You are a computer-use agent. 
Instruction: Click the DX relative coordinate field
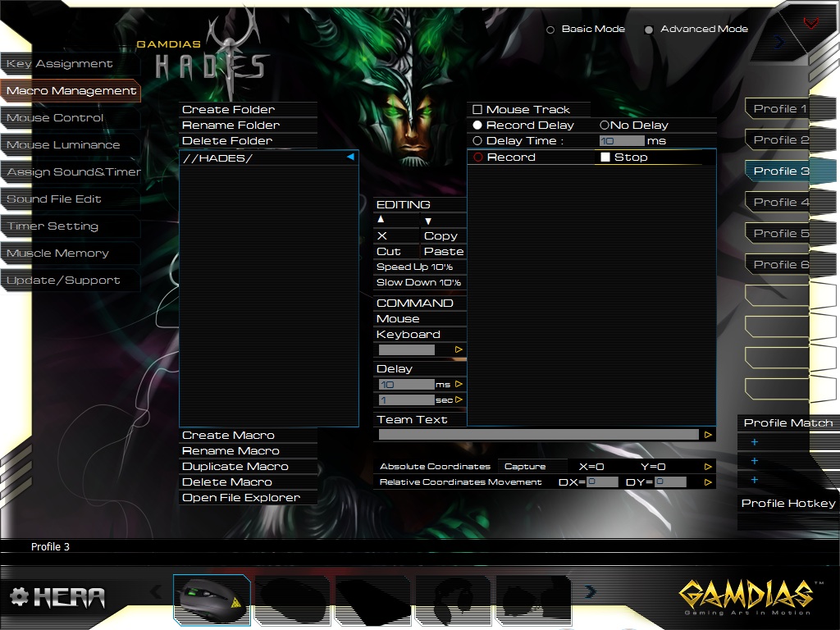[602, 482]
